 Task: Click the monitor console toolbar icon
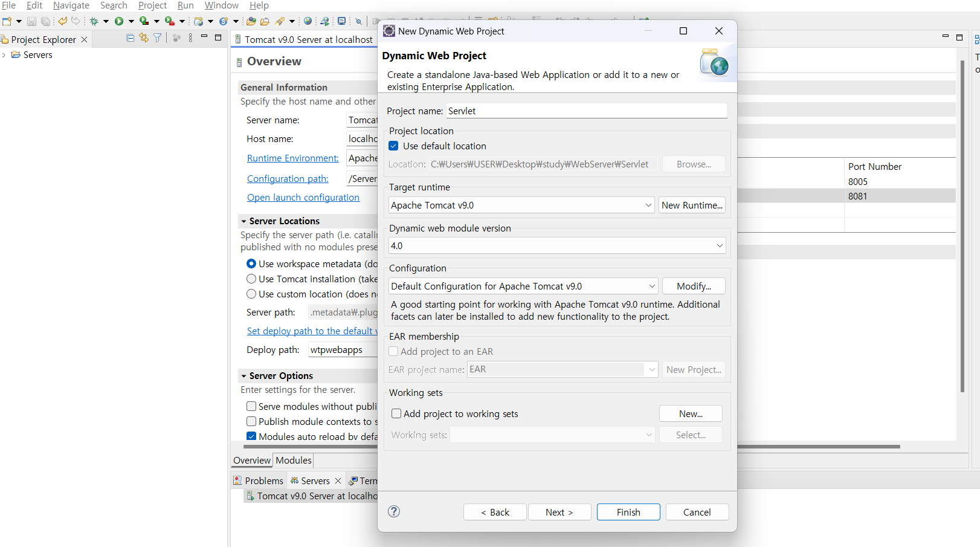point(341,21)
